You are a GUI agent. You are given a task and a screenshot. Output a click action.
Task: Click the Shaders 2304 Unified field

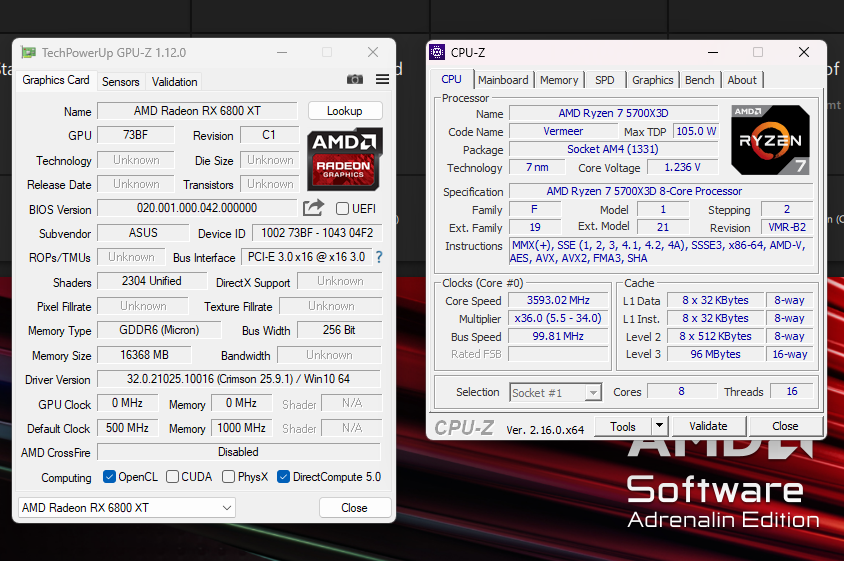coord(152,281)
